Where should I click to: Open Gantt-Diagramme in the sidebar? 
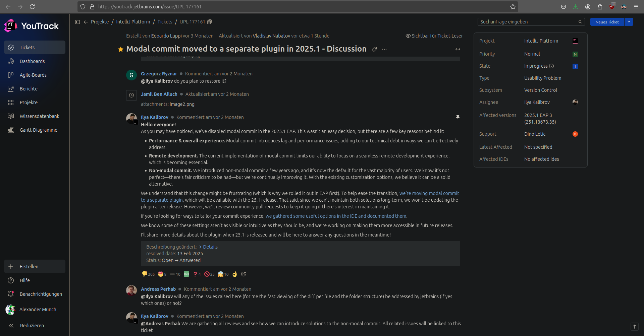[35, 130]
